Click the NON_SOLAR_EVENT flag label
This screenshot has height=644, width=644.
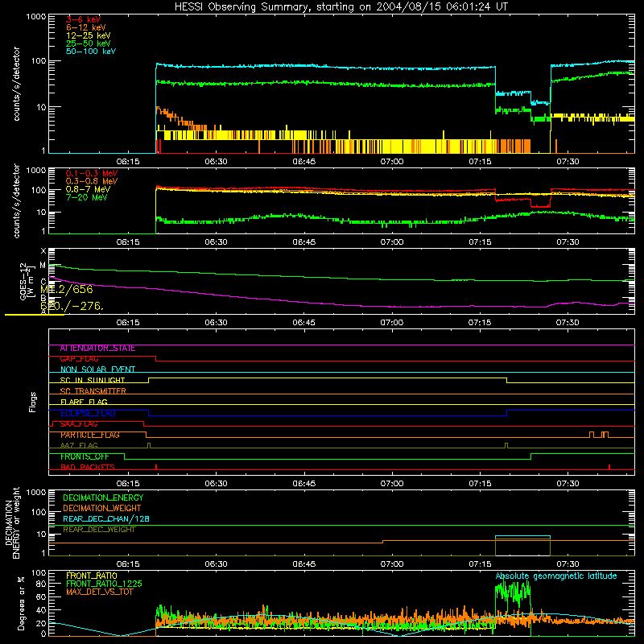(97, 369)
